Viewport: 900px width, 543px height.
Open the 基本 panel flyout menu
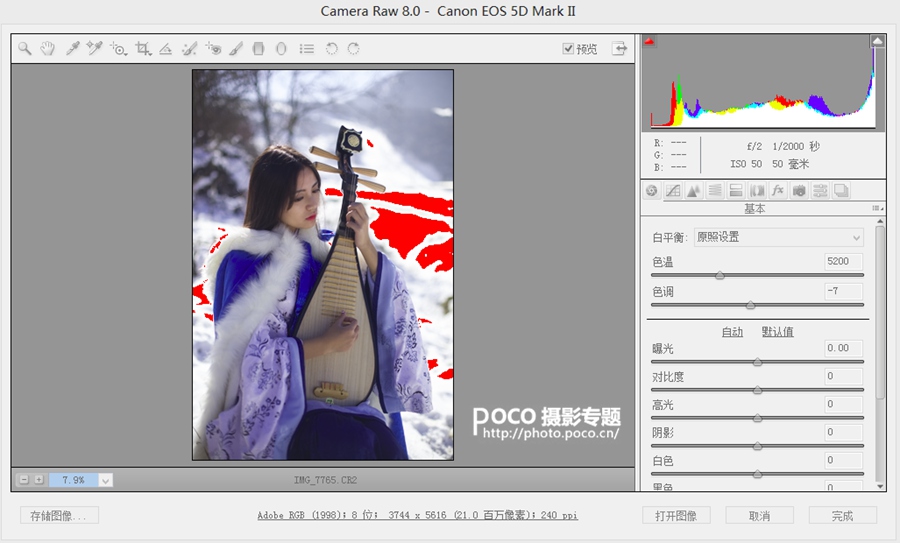[x=877, y=208]
